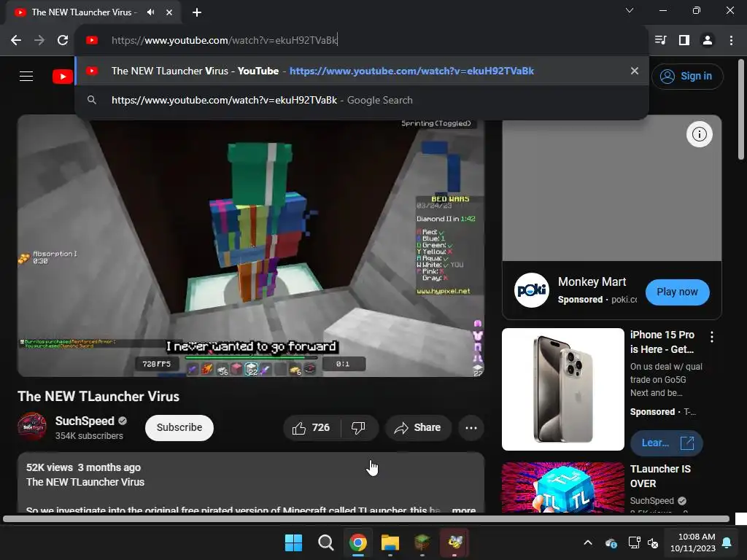Screen dimensions: 747x560
Task: Open Chrome's three-dot menu
Action: coord(731,40)
